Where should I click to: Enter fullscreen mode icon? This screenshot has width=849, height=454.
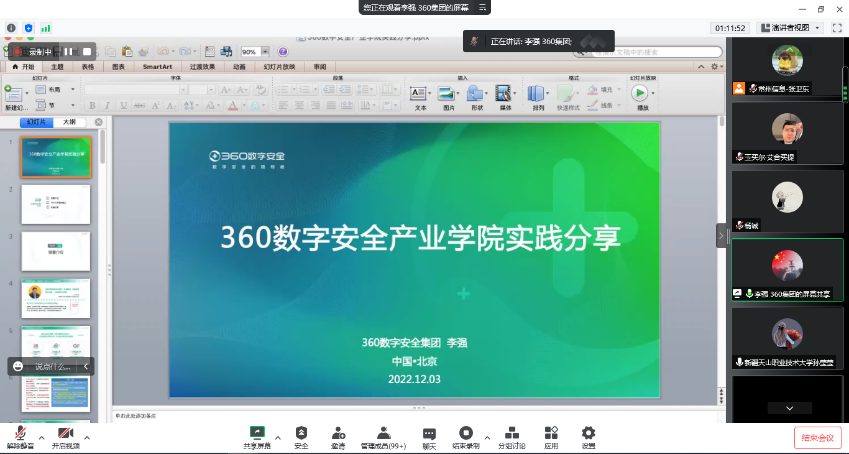point(837,28)
